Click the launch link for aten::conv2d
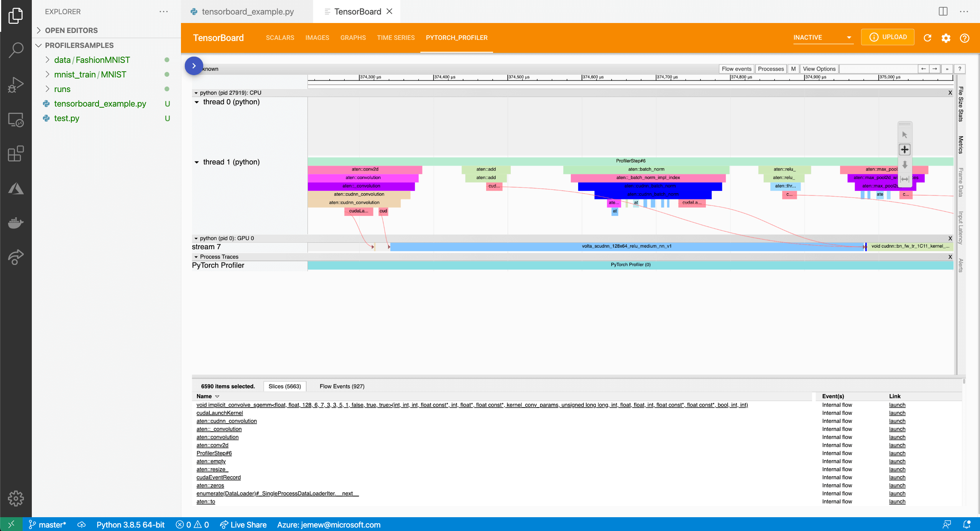The height and width of the screenshot is (531, 980). [896, 446]
